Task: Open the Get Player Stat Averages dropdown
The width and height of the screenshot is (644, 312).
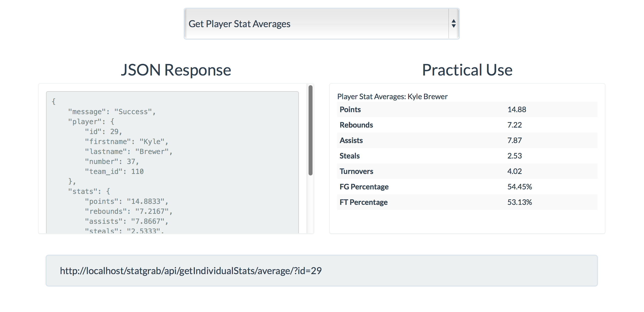Action: [x=318, y=24]
